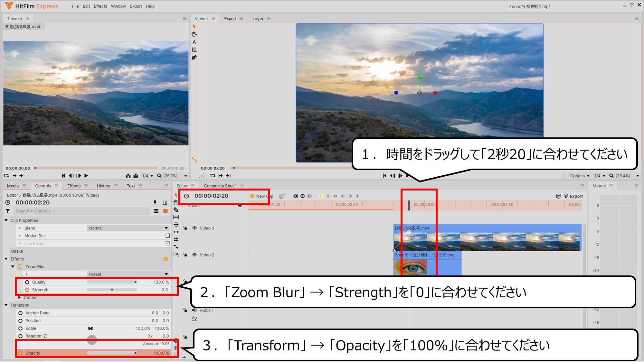This screenshot has height=362, width=644.
Task: Select the Slice razor tool in the Editor
Action: click(x=176, y=210)
